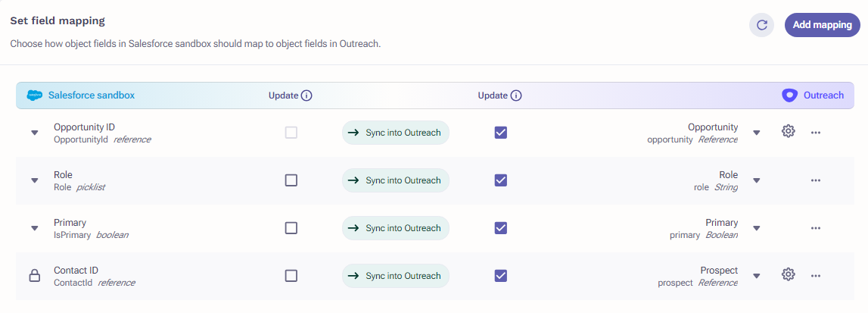Image resolution: width=868 pixels, height=313 pixels.
Task: Click the Role picklist field text
Action: [x=79, y=187]
